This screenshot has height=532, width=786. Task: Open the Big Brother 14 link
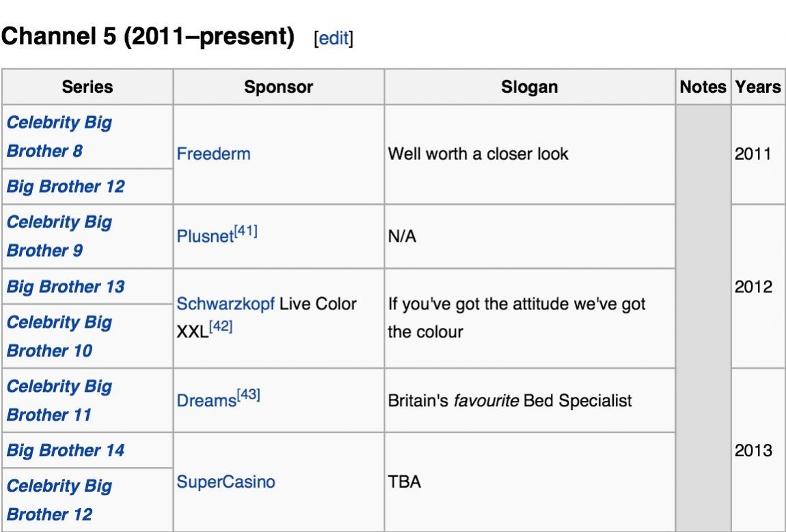click(x=66, y=451)
